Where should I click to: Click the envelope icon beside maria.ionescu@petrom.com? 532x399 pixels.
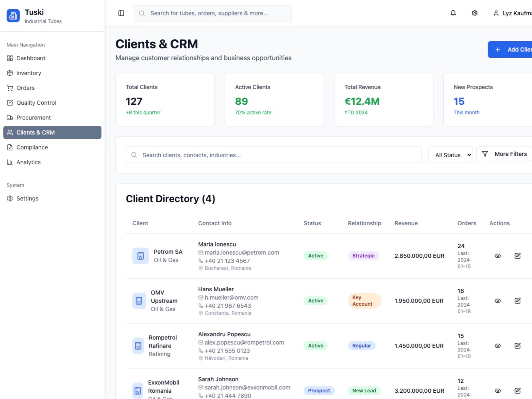pyautogui.click(x=201, y=253)
